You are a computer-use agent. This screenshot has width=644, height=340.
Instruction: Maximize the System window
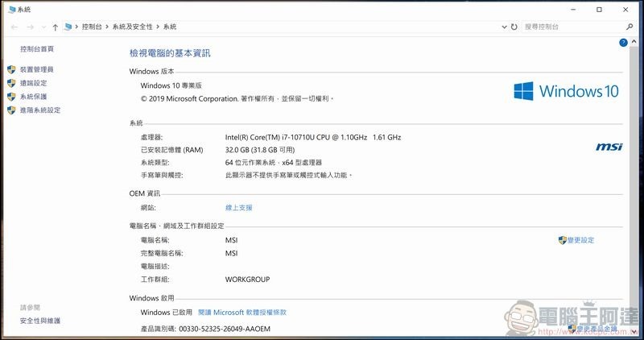coord(599,10)
